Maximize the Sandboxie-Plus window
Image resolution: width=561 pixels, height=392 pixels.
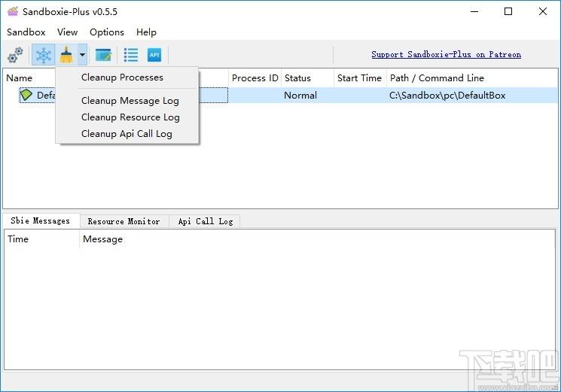[x=508, y=11]
